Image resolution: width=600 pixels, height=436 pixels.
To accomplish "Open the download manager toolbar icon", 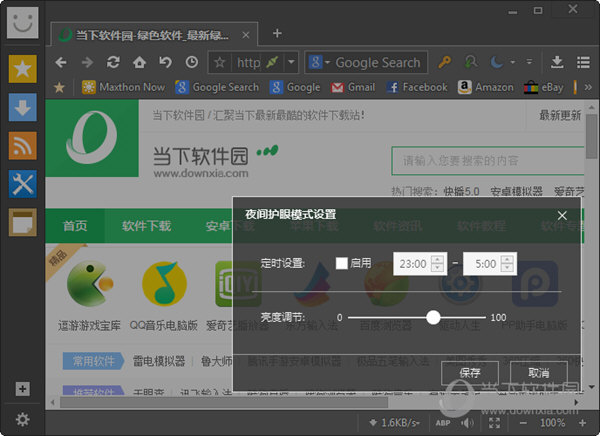I will [557, 62].
